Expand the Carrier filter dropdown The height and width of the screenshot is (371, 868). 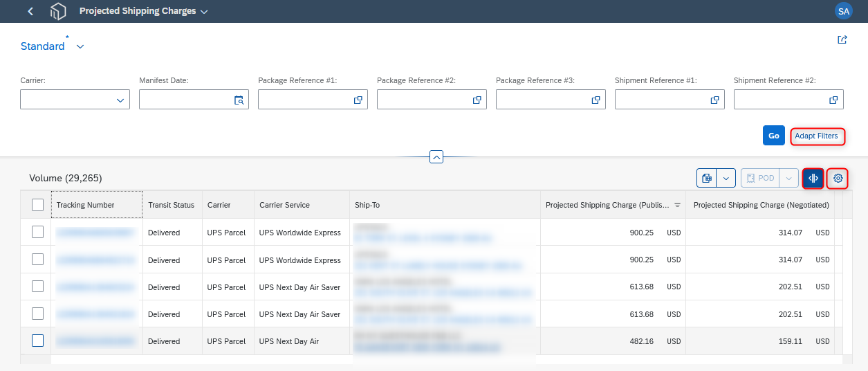tap(120, 100)
